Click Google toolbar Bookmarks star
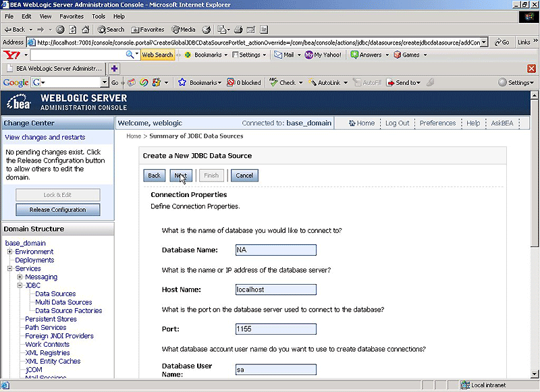Image resolution: width=540 pixels, height=392 pixels. (182, 82)
